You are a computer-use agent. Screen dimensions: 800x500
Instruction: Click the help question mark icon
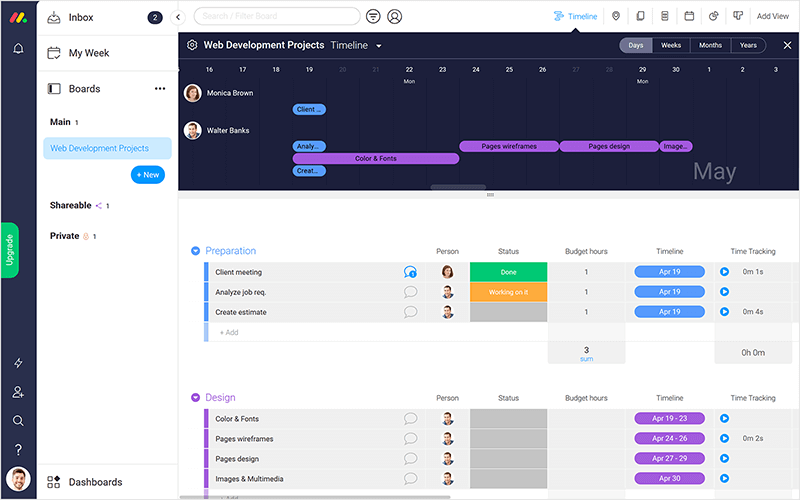(x=18, y=449)
